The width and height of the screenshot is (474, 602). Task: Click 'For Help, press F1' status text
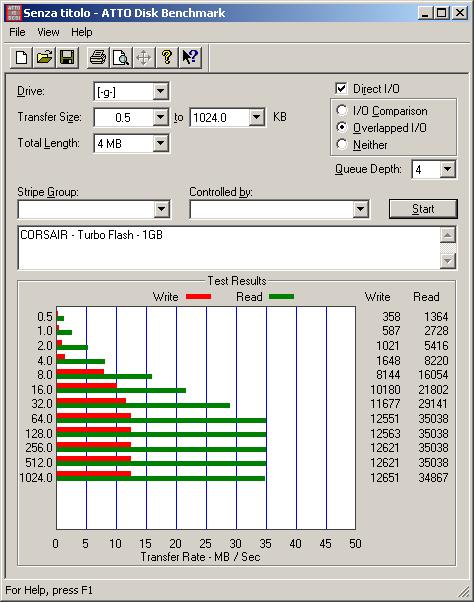[x=49, y=590]
